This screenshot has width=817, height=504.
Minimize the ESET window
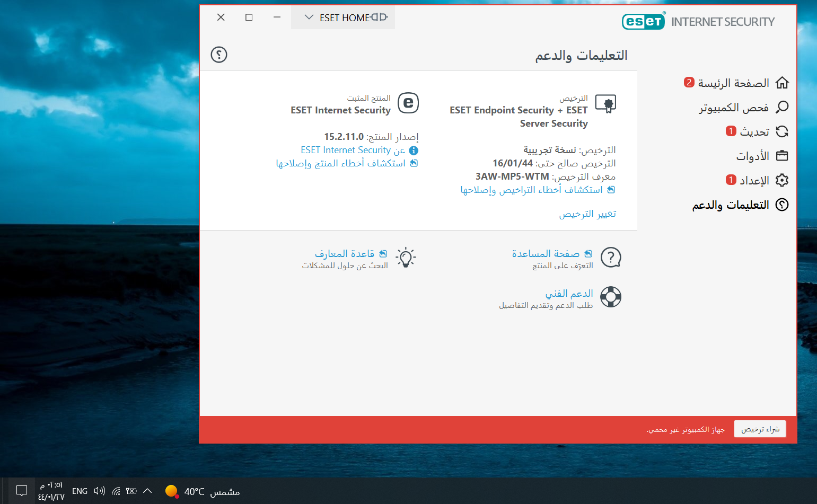[277, 17]
